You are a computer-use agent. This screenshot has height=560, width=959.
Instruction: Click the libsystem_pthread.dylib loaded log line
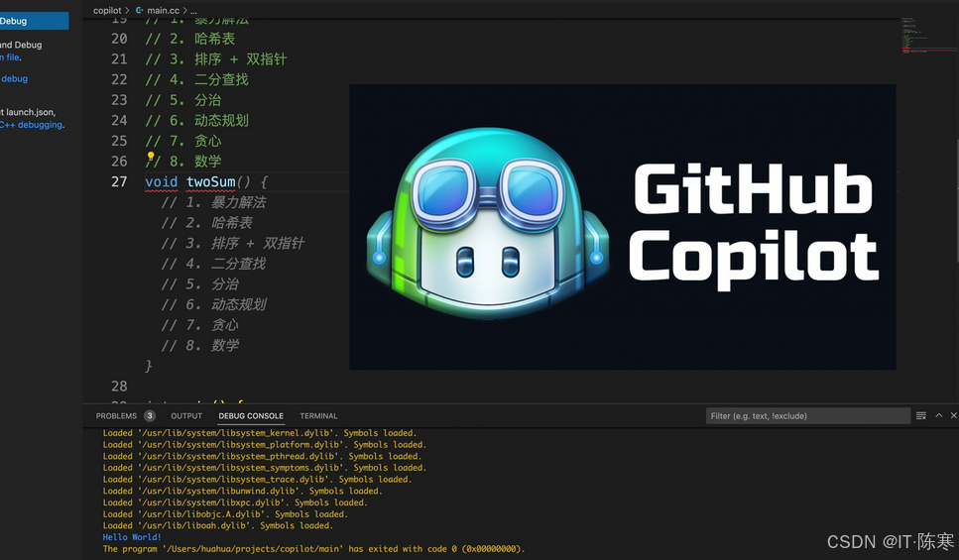pyautogui.click(x=262, y=456)
